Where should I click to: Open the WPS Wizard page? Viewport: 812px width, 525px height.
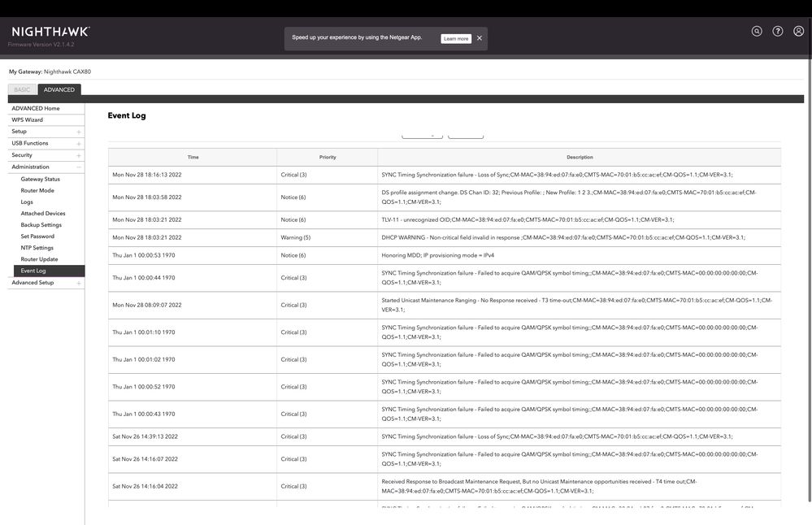(x=28, y=119)
